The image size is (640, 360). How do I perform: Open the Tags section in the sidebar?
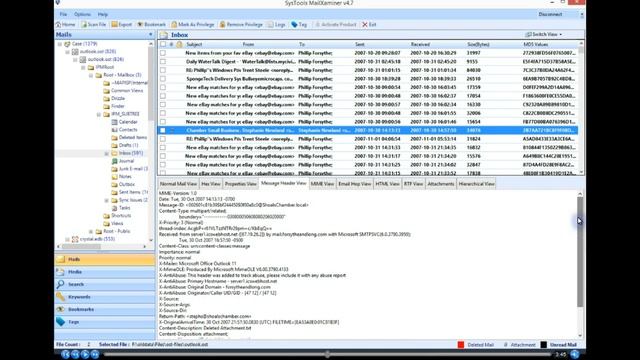105,322
